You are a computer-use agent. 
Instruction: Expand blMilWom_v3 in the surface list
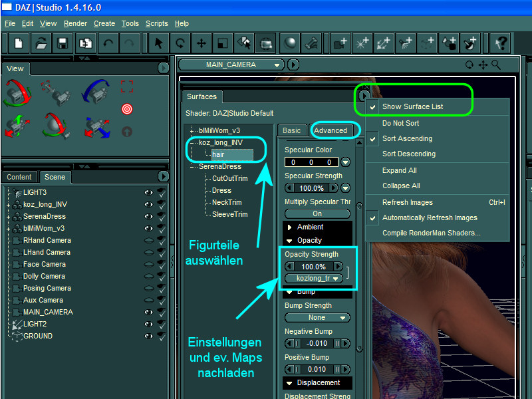coord(192,131)
